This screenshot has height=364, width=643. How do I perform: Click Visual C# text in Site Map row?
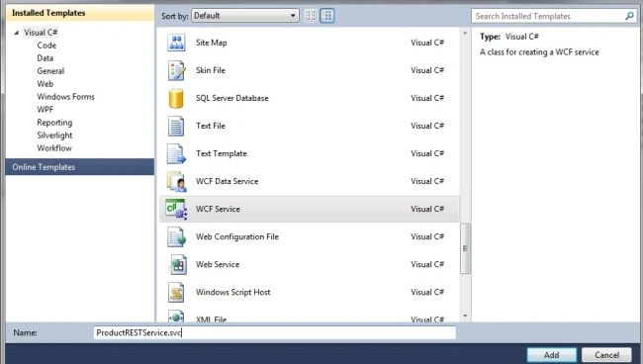[x=427, y=43]
